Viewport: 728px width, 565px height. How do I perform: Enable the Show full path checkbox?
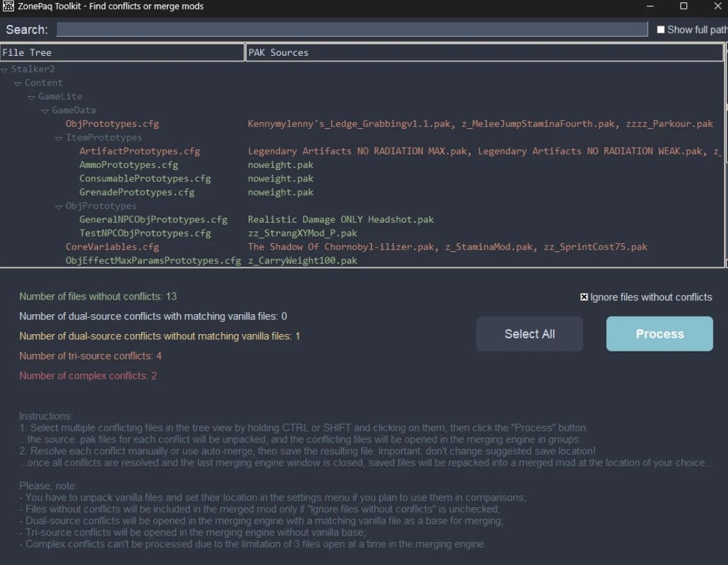tap(661, 30)
